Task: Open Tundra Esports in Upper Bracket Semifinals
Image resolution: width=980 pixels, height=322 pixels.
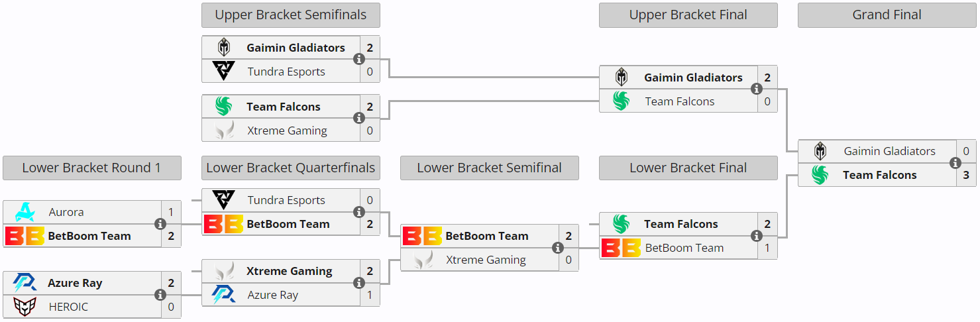Action: pos(286,72)
